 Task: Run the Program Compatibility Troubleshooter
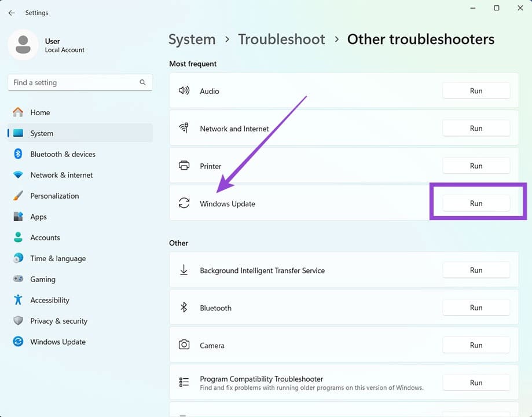[476, 383]
